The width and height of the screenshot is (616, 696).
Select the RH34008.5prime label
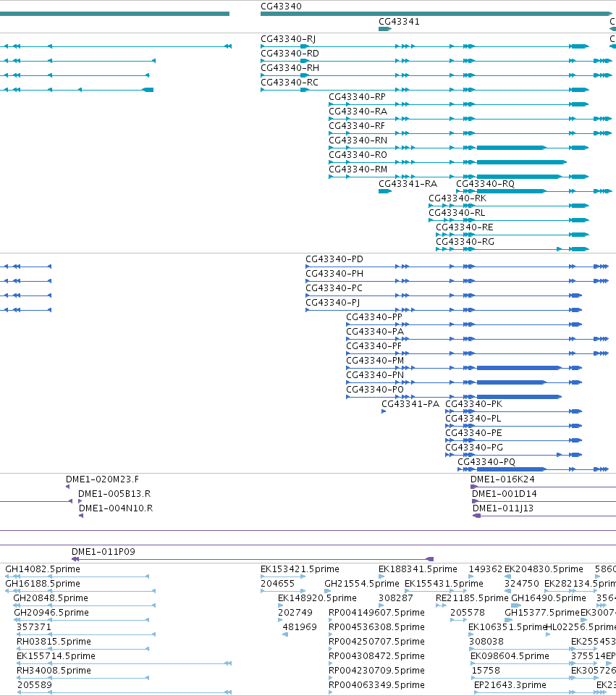click(54, 671)
